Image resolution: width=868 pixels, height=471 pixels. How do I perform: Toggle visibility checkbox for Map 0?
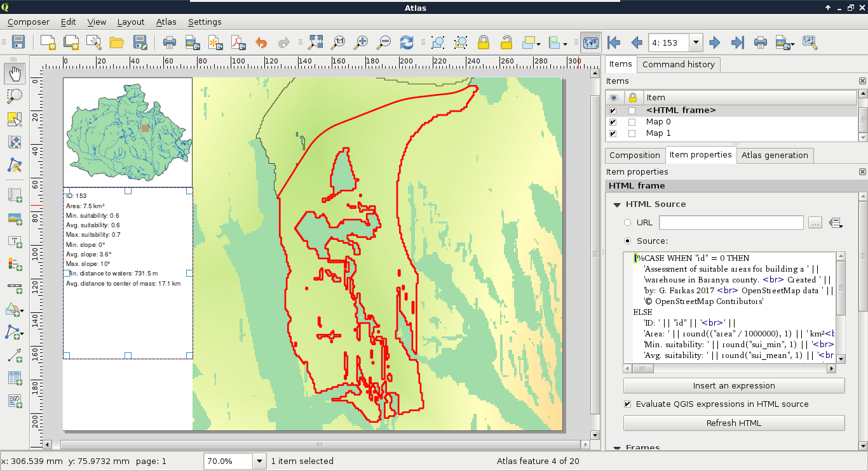[613, 122]
